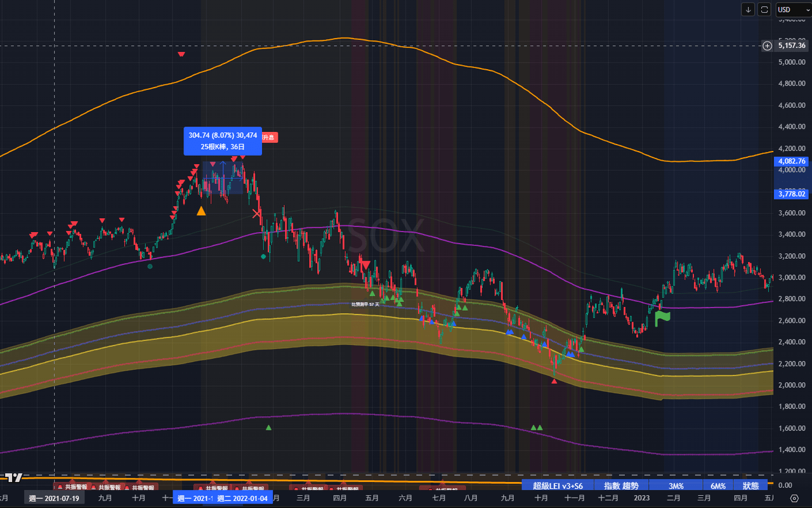Click the 3M% column header
The width and height of the screenshot is (812, 508).
pyautogui.click(x=676, y=486)
